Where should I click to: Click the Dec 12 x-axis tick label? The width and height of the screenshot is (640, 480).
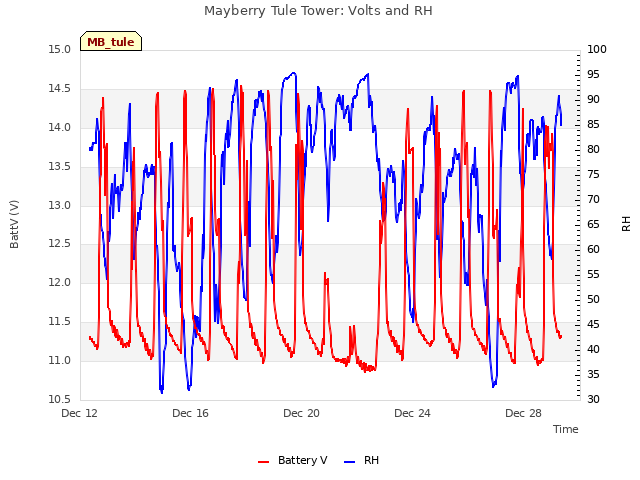(x=80, y=413)
